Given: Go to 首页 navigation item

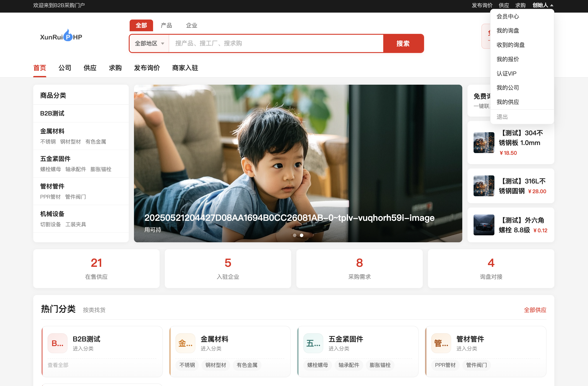Looking at the screenshot, I should [40, 68].
